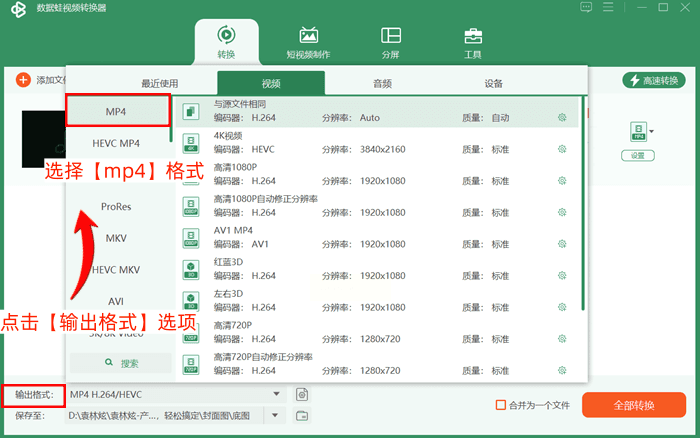Click the custom format icon beside output format
The width and height of the screenshot is (700, 438).
coord(303,395)
